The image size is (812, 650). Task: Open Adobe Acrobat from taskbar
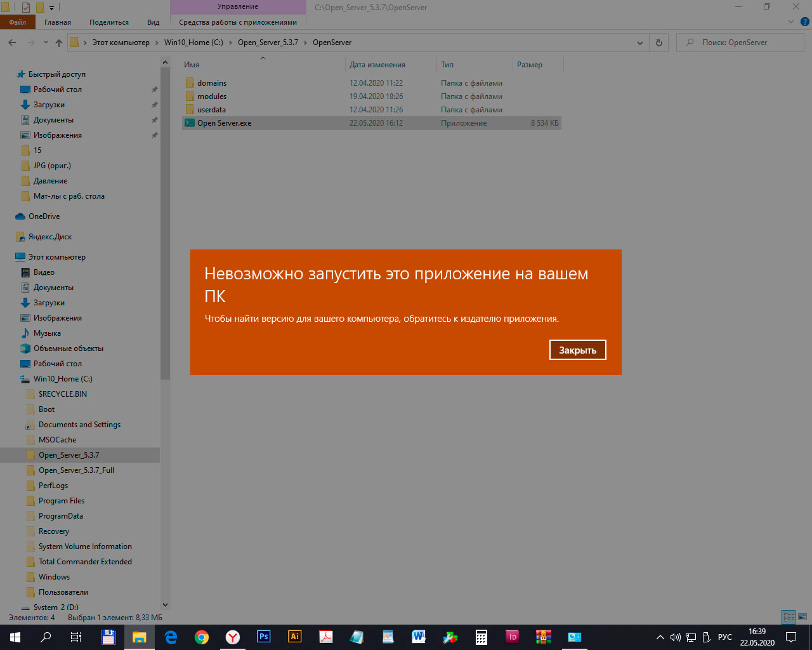tap(325, 637)
